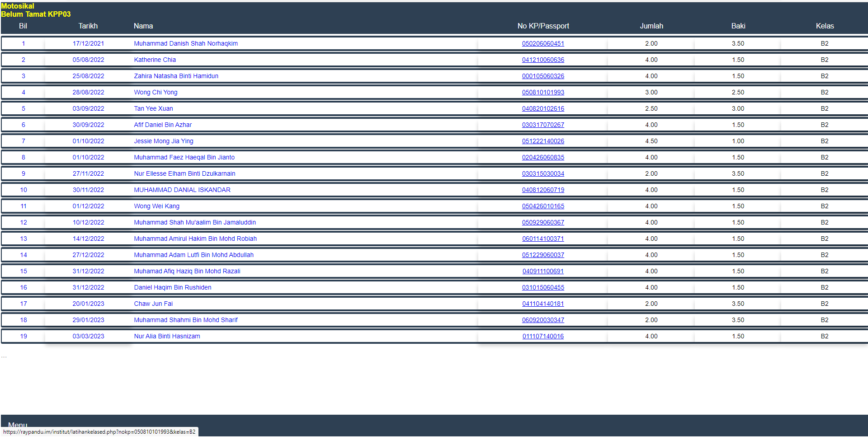Click KP link 031015060455
The width and height of the screenshot is (868, 440).
543,288
